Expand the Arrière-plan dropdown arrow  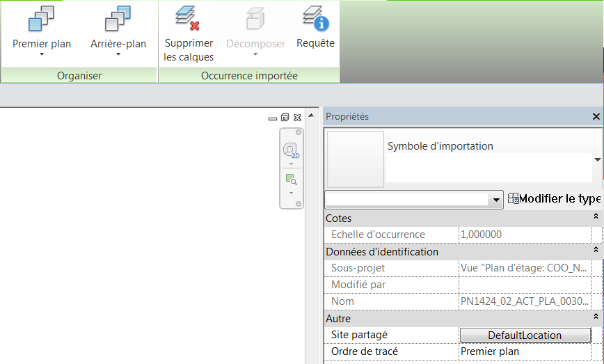118,55
